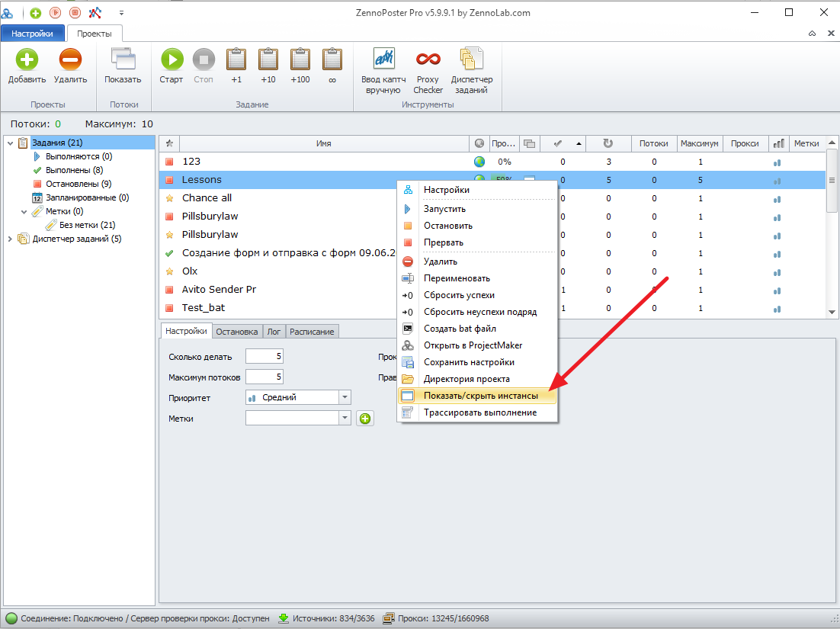Viewport: 840px width, 629px height.
Task: Click the green Добавить project icon
Action: point(27,59)
